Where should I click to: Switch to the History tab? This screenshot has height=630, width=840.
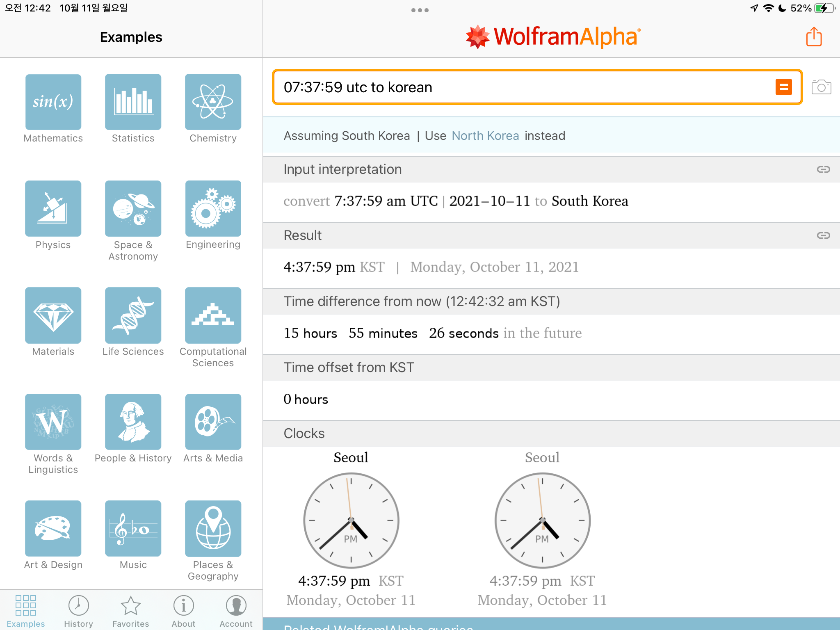(78, 611)
